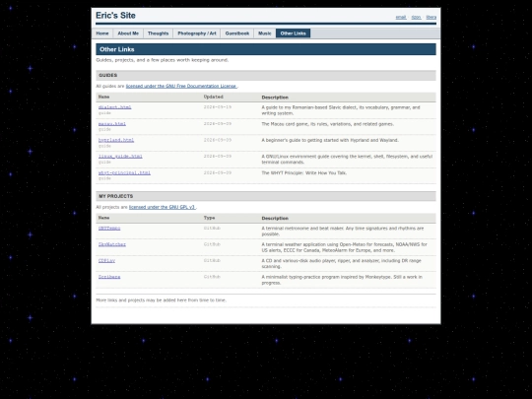The width and height of the screenshot is (532, 399).
Task: Click the updated date for hyprland.html
Action: [218, 140]
